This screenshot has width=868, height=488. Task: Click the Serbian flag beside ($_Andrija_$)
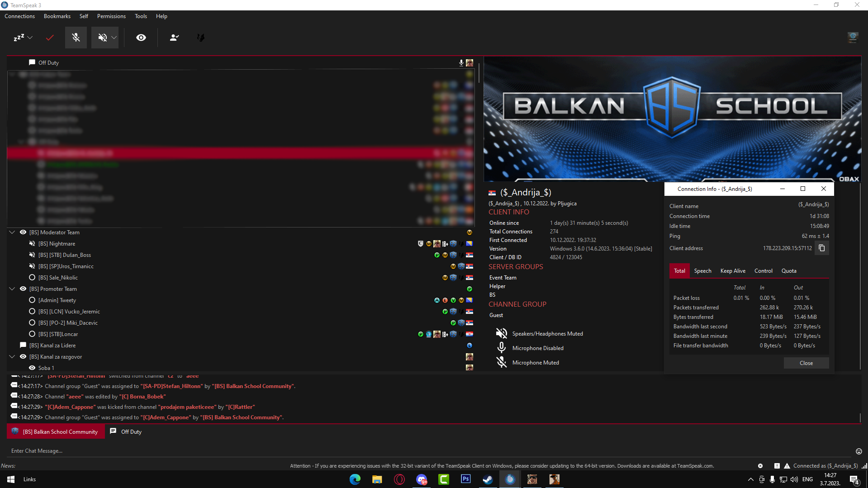click(x=492, y=193)
